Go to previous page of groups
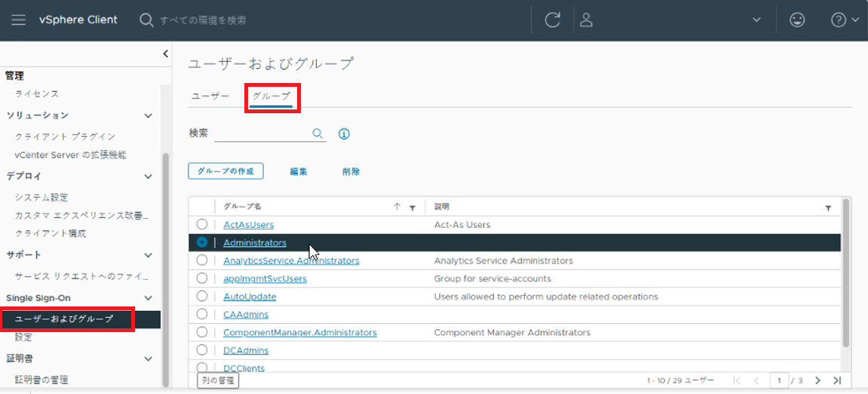868x394 pixels. [756, 380]
